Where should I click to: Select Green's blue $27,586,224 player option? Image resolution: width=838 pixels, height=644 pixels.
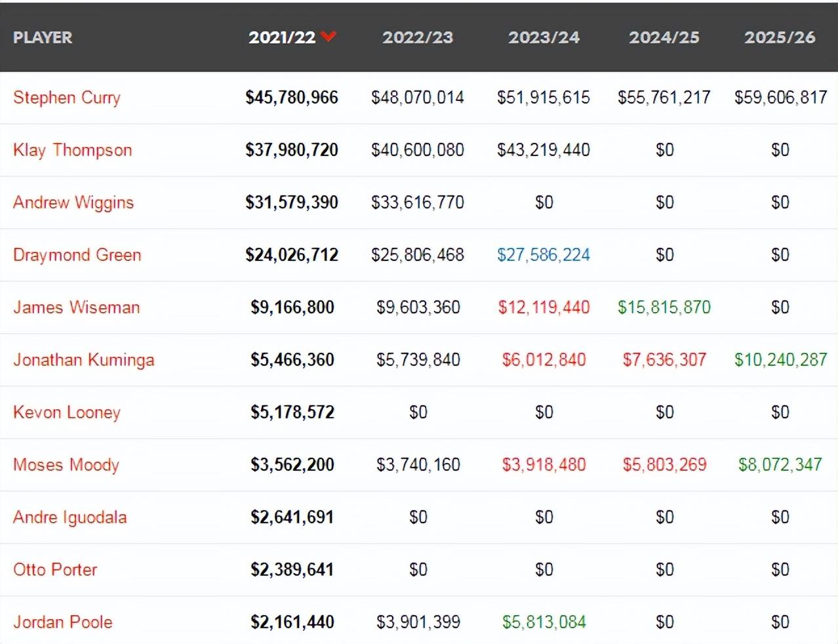(544, 255)
